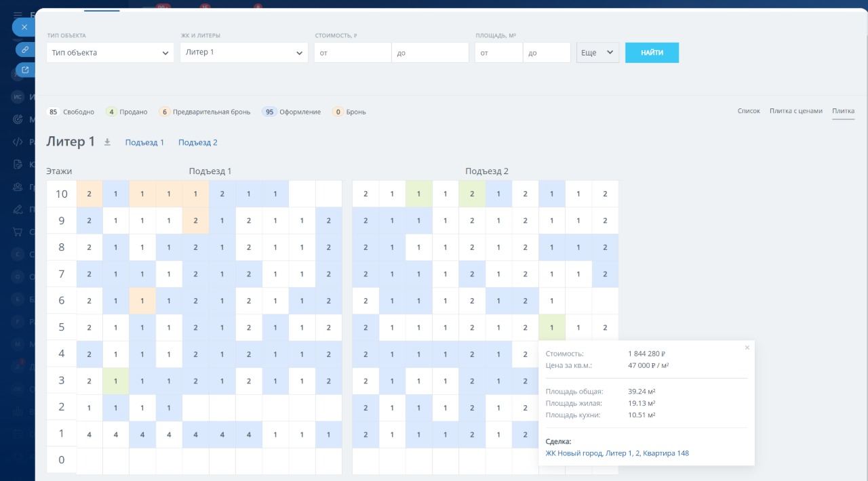Open the Тип объекта dropdown
The width and height of the screenshot is (868, 481).
(x=111, y=52)
